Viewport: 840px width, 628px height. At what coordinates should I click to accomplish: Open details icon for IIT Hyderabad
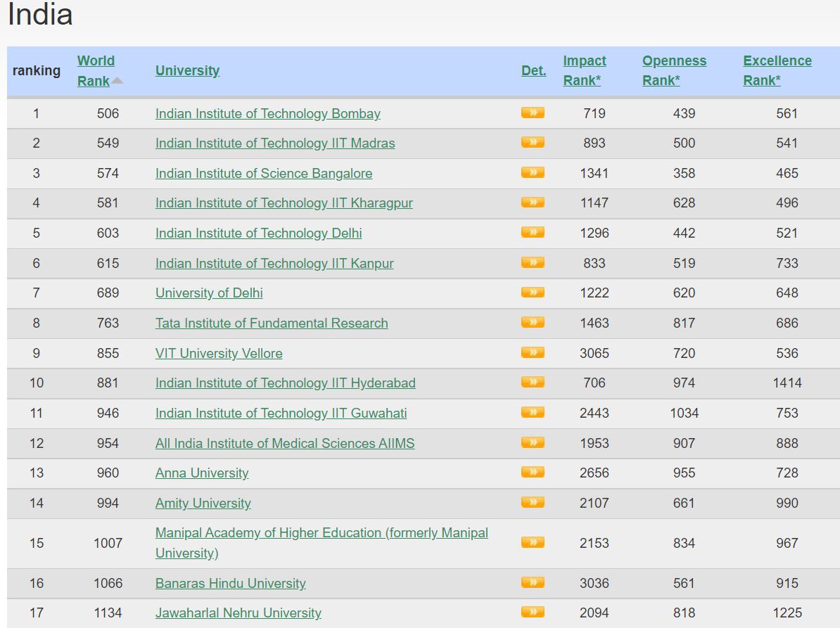[533, 383]
